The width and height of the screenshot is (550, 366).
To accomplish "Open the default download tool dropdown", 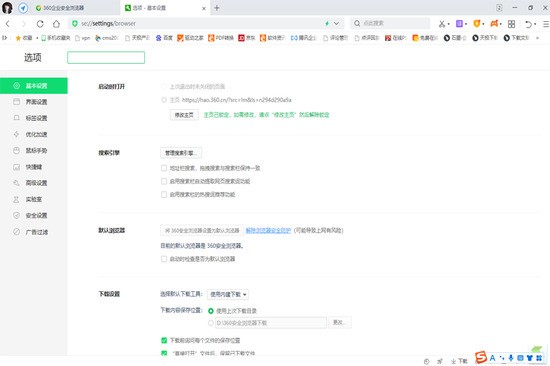I will 228,294.
